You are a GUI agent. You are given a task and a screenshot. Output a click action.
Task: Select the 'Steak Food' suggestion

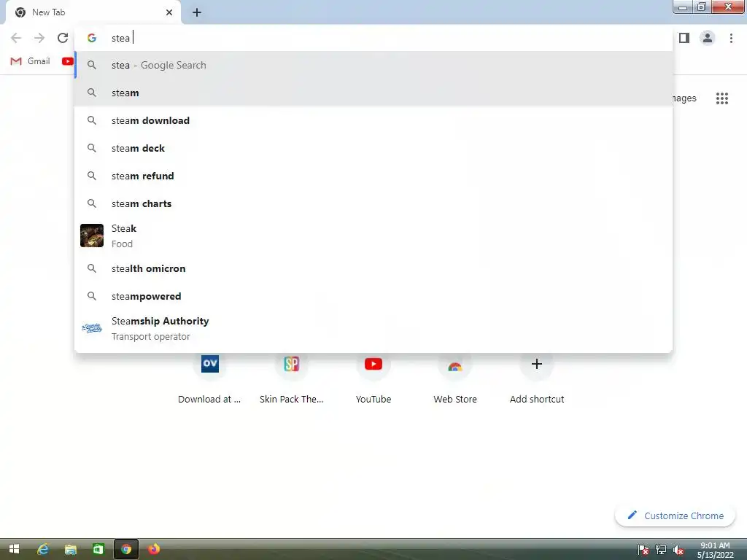[x=373, y=236]
